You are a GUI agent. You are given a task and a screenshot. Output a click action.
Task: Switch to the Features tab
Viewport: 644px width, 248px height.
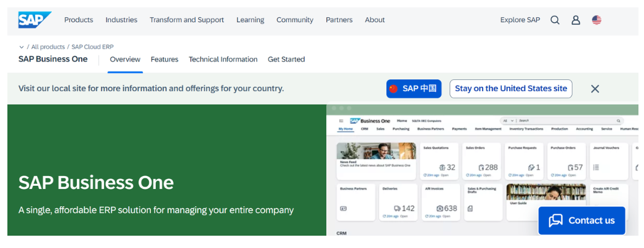[x=164, y=60]
